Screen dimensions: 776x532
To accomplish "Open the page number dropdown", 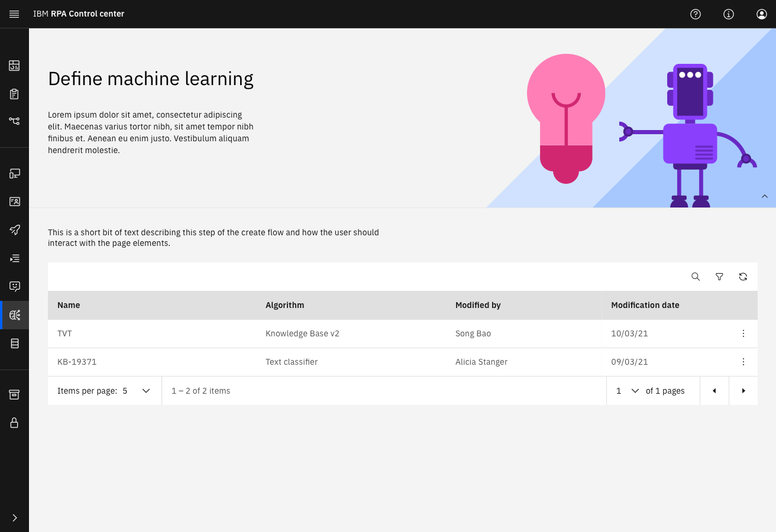I will coord(626,391).
